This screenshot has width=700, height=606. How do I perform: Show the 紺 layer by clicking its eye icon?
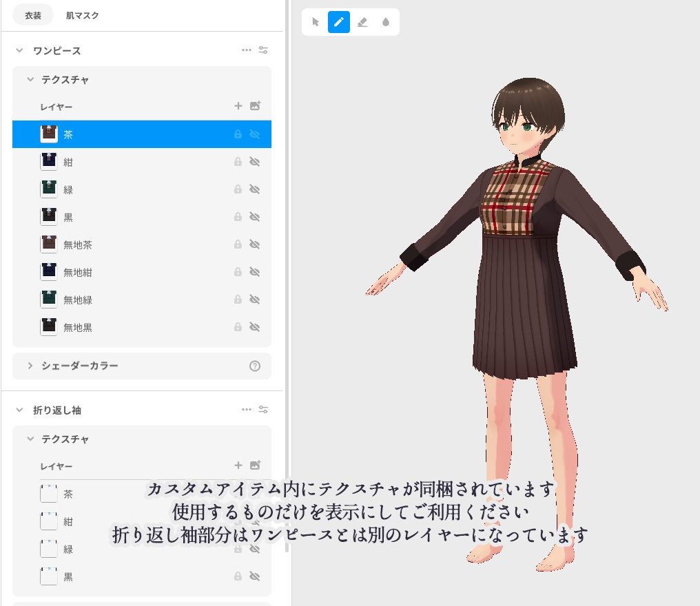click(x=255, y=162)
